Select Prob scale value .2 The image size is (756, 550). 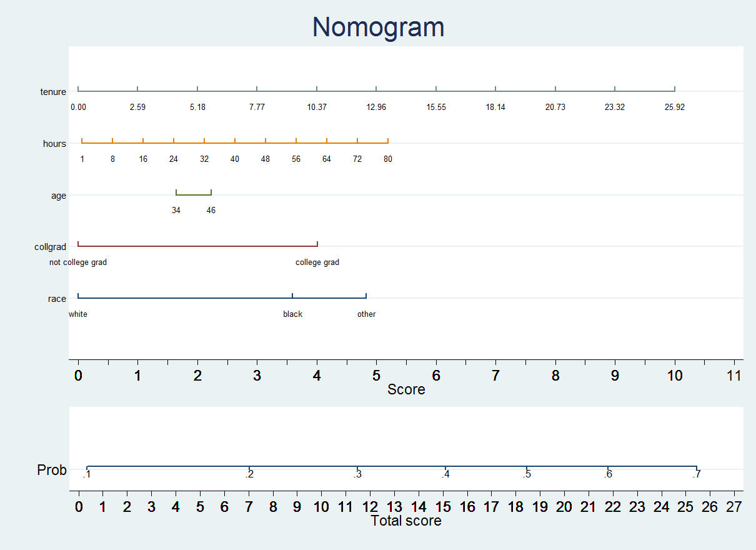pyautogui.click(x=249, y=475)
